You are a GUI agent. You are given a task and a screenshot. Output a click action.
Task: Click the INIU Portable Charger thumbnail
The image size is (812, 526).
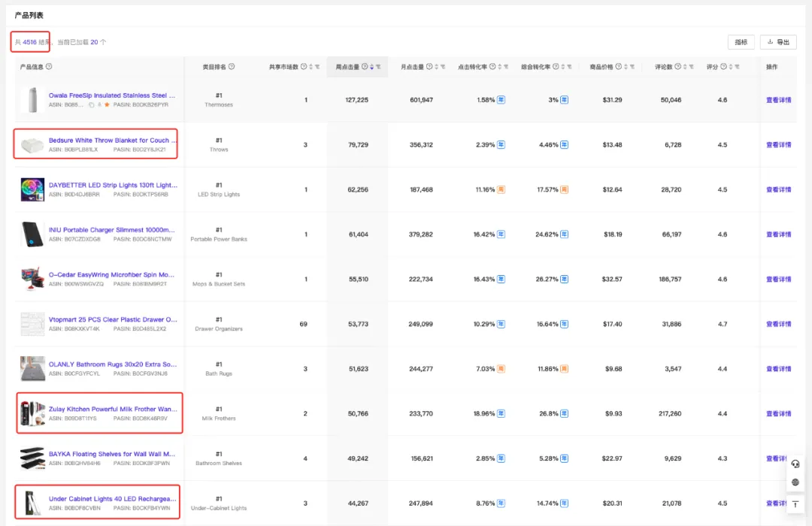pos(32,234)
